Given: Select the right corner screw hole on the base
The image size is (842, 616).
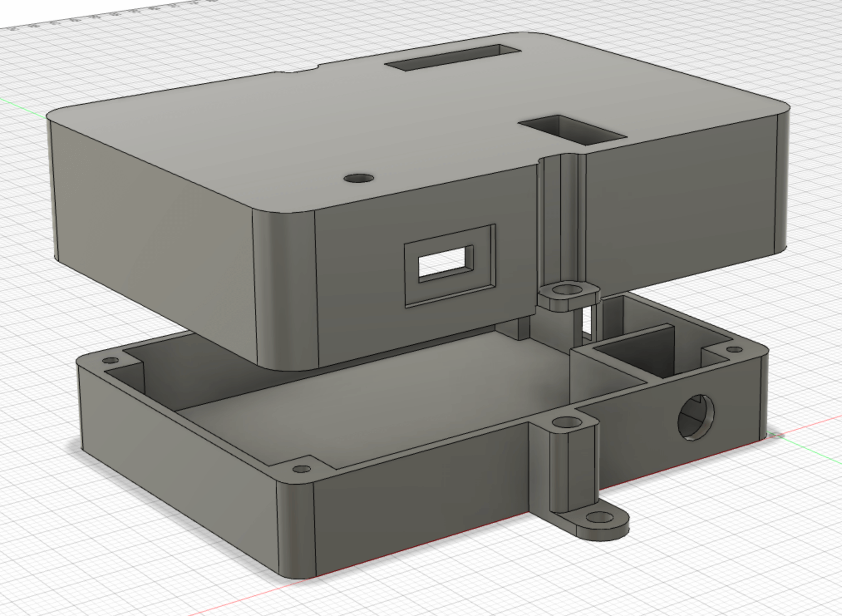Looking at the screenshot, I should click(734, 350).
